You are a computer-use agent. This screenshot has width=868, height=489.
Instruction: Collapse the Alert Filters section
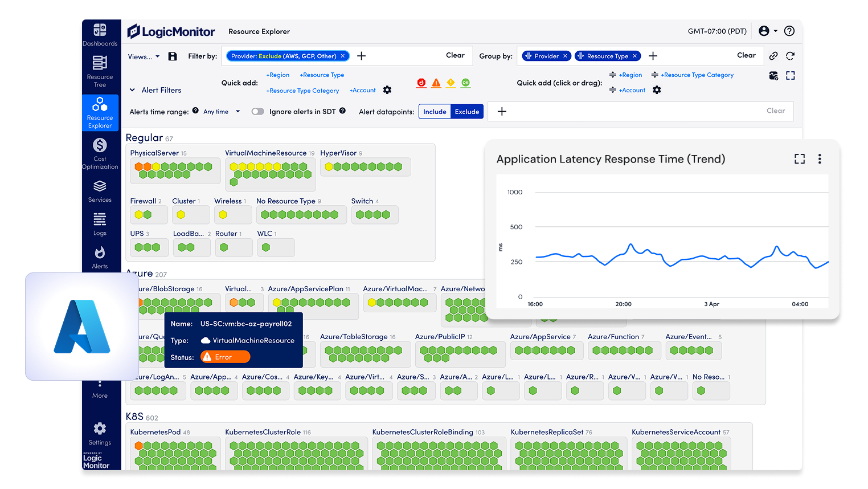click(132, 90)
